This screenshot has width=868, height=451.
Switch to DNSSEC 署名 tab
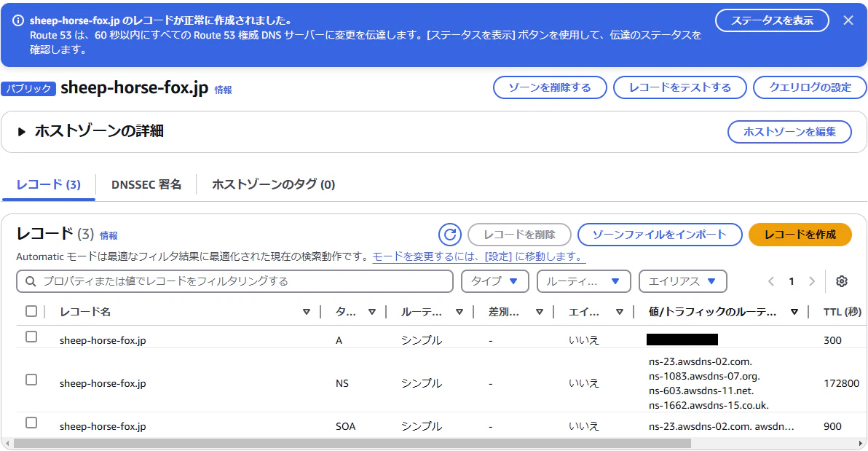146,184
